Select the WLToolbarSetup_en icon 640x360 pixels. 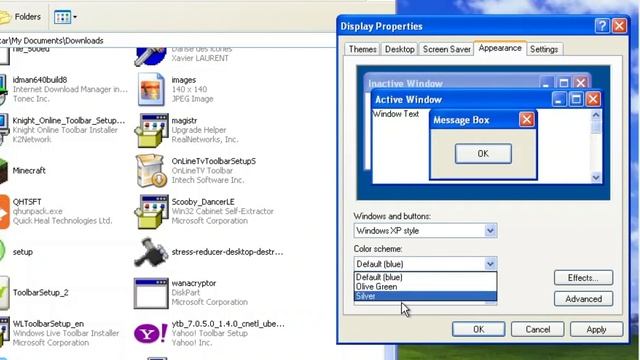(x=4, y=333)
